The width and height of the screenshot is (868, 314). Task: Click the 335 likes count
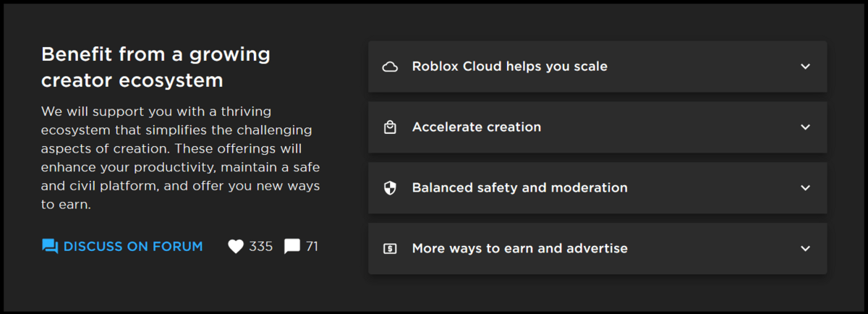(x=260, y=247)
